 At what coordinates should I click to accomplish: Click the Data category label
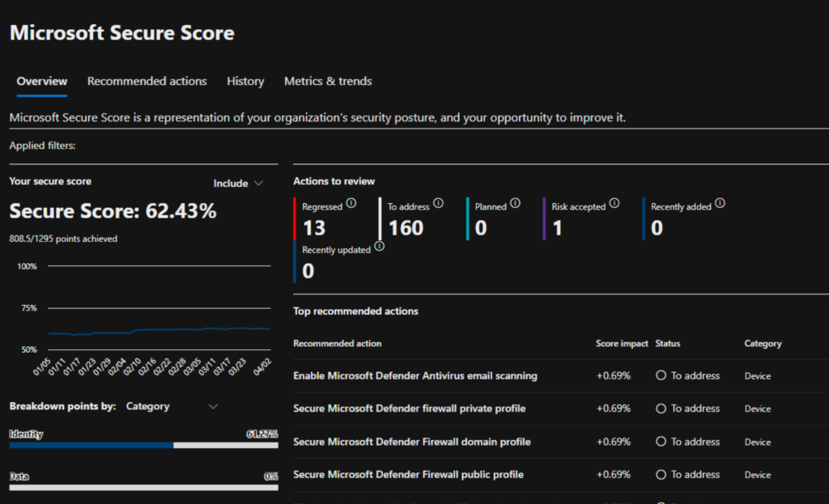click(x=19, y=476)
